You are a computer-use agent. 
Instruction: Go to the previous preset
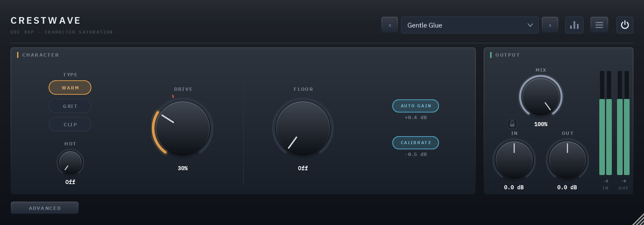tap(390, 25)
